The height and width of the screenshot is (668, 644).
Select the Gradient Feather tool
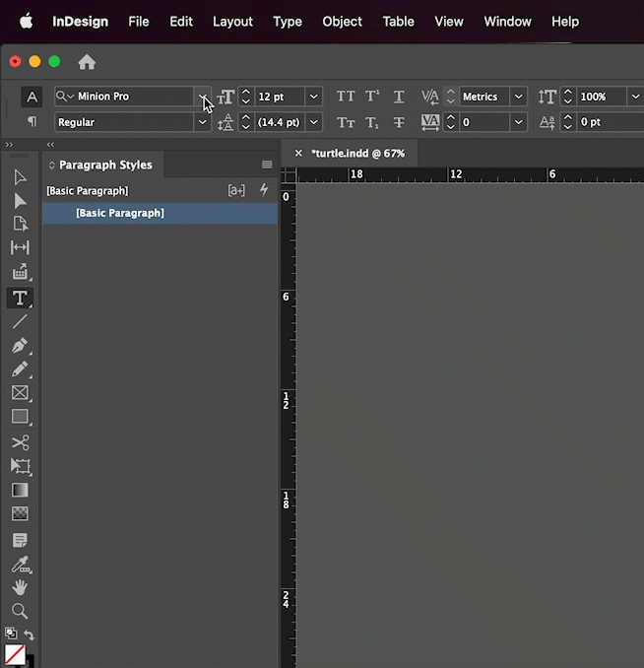(x=20, y=513)
